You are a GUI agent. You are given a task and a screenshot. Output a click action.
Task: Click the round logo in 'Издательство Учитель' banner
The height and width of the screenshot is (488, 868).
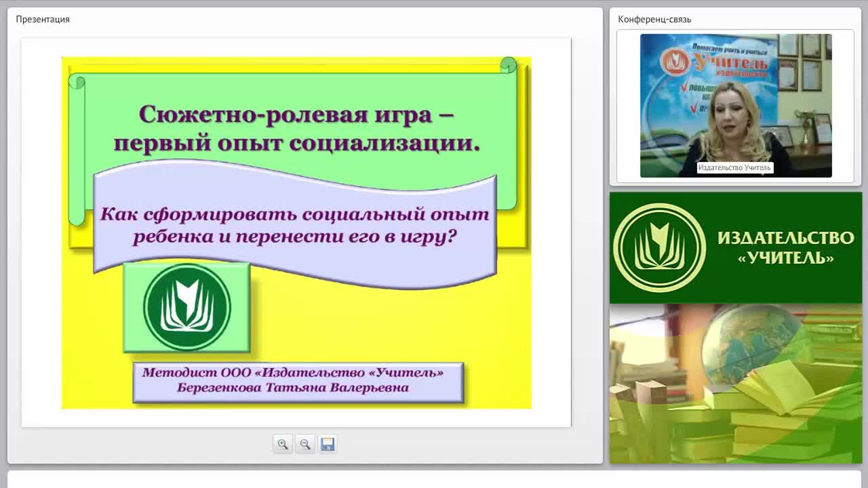click(x=660, y=247)
